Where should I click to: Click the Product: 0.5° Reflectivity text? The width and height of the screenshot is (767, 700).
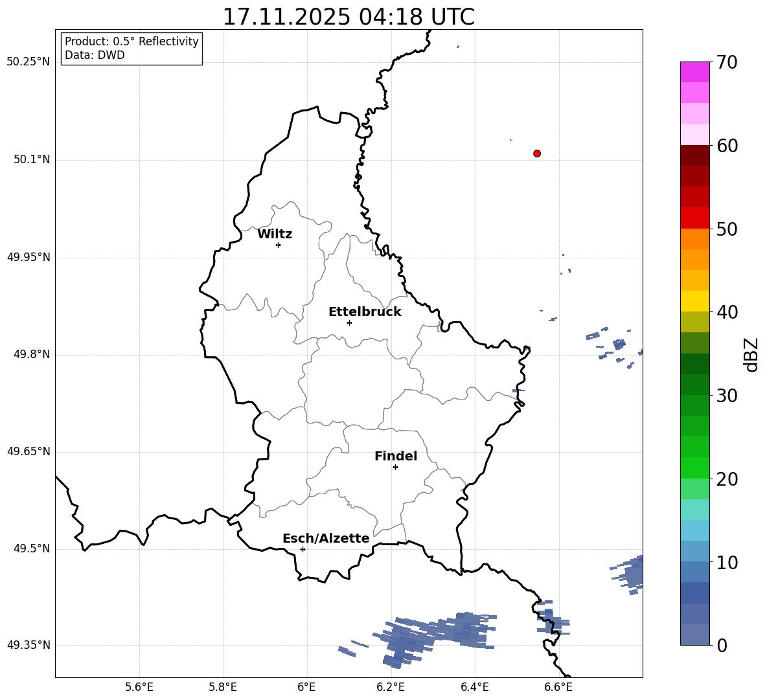132,41
